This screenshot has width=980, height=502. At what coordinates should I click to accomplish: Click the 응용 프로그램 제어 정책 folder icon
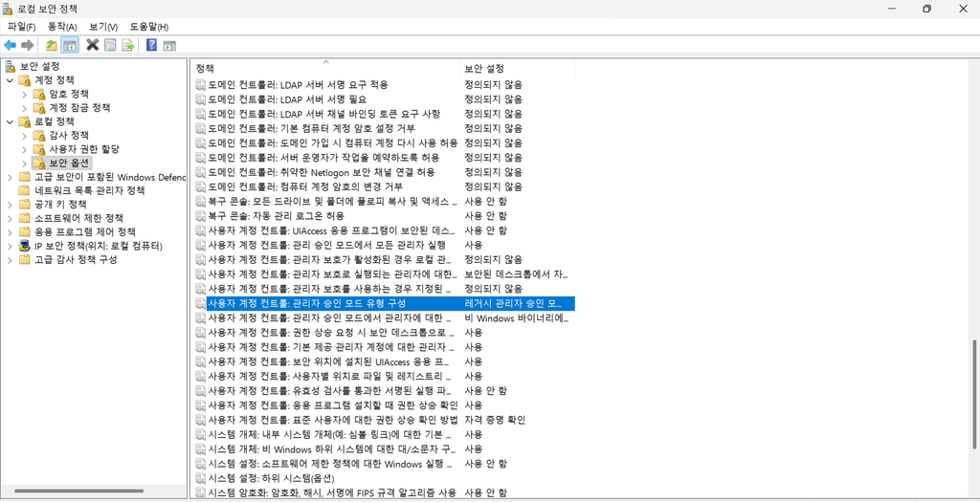(x=24, y=231)
